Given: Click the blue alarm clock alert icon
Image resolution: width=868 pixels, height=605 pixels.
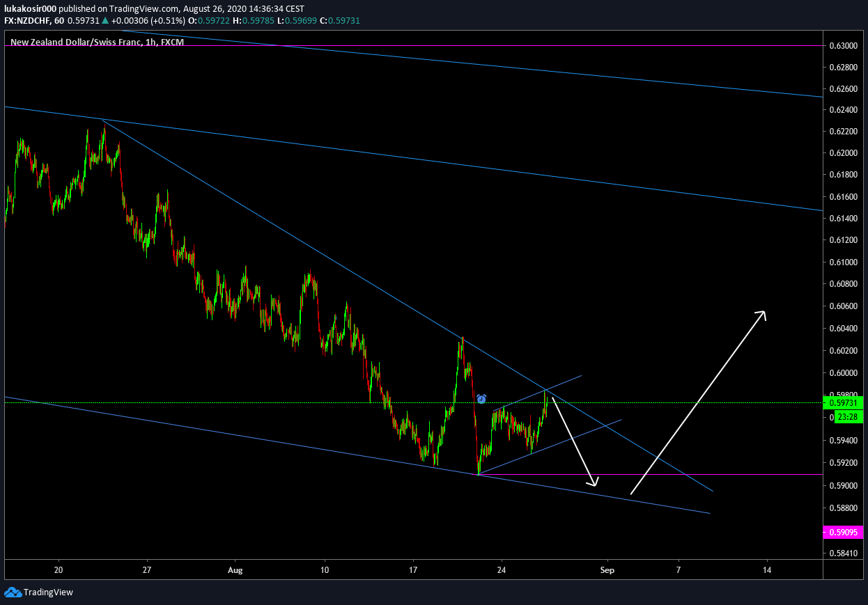Looking at the screenshot, I should click(x=481, y=399).
